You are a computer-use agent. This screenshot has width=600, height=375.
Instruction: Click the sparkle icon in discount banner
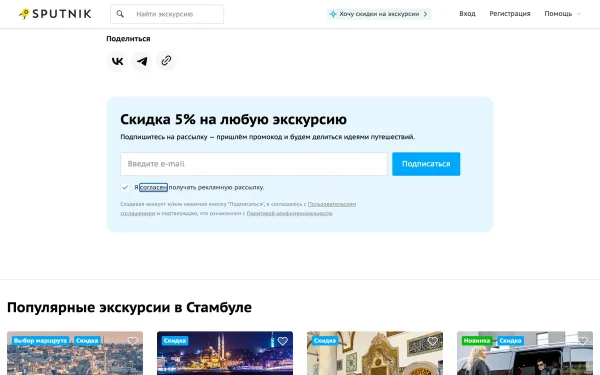pos(333,14)
